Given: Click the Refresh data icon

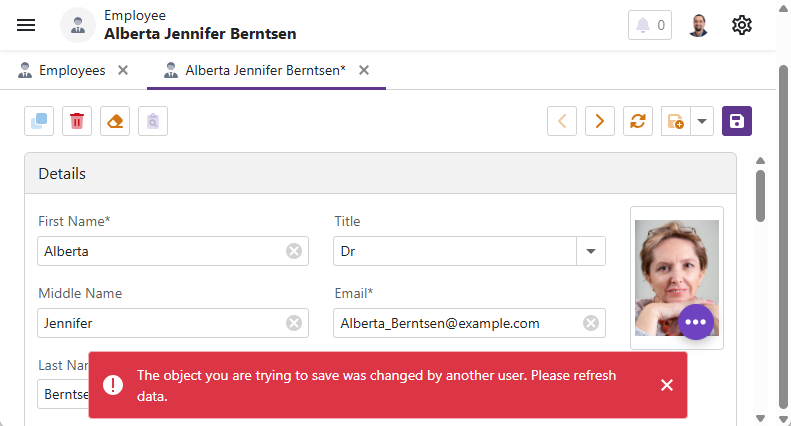Looking at the screenshot, I should [638, 121].
